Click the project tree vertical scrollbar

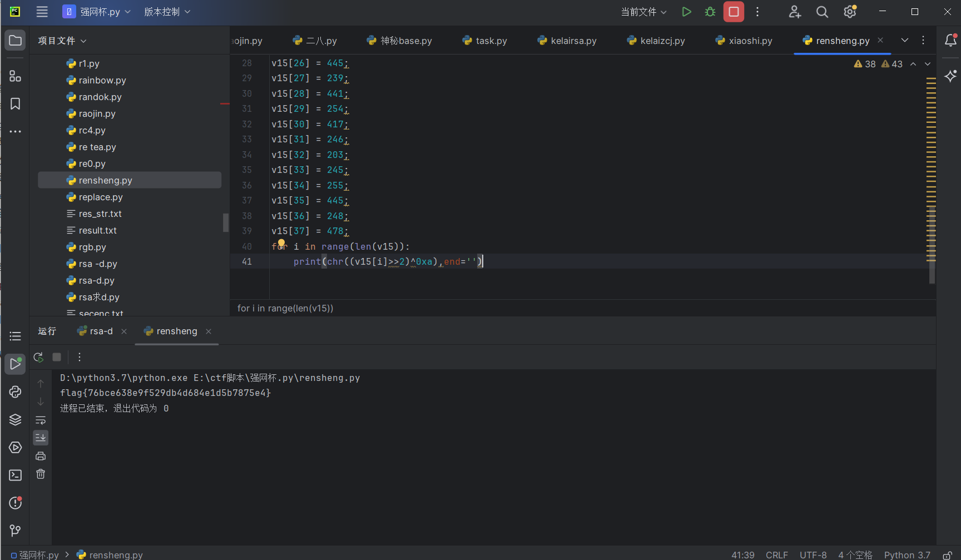[226, 222]
